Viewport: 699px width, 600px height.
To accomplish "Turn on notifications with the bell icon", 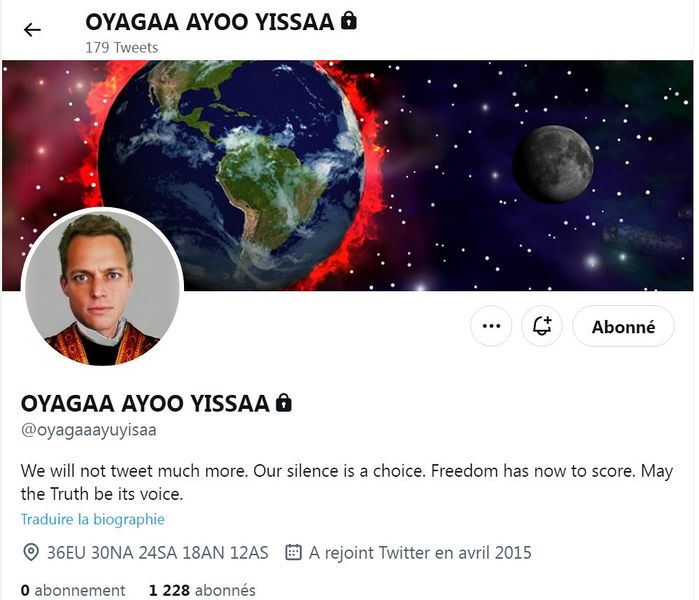I will (542, 326).
